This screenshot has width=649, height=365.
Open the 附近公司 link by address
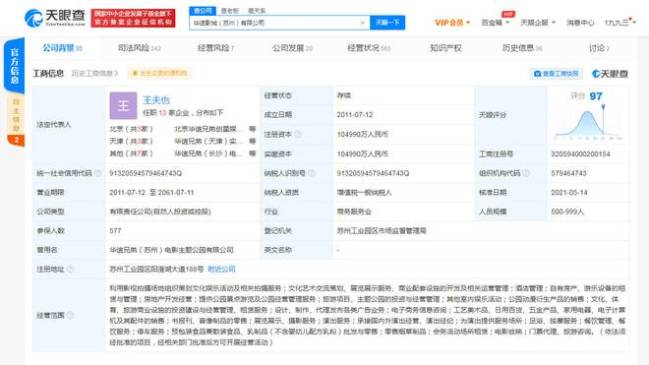[x=221, y=269]
